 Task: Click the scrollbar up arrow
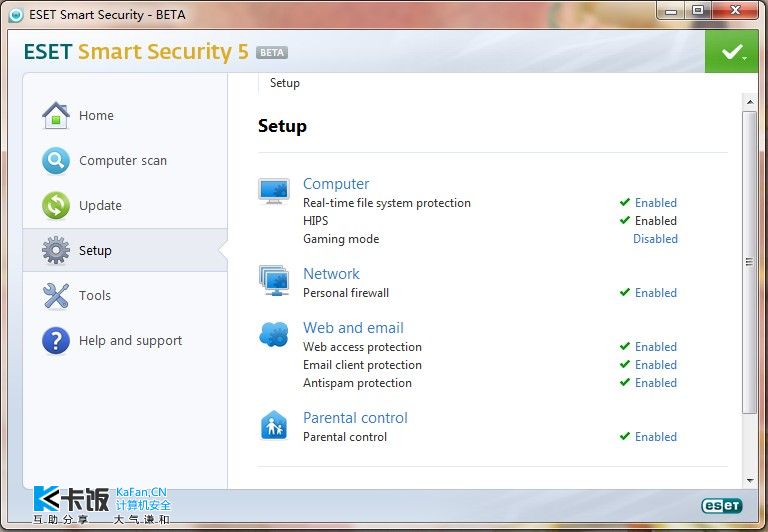point(750,102)
